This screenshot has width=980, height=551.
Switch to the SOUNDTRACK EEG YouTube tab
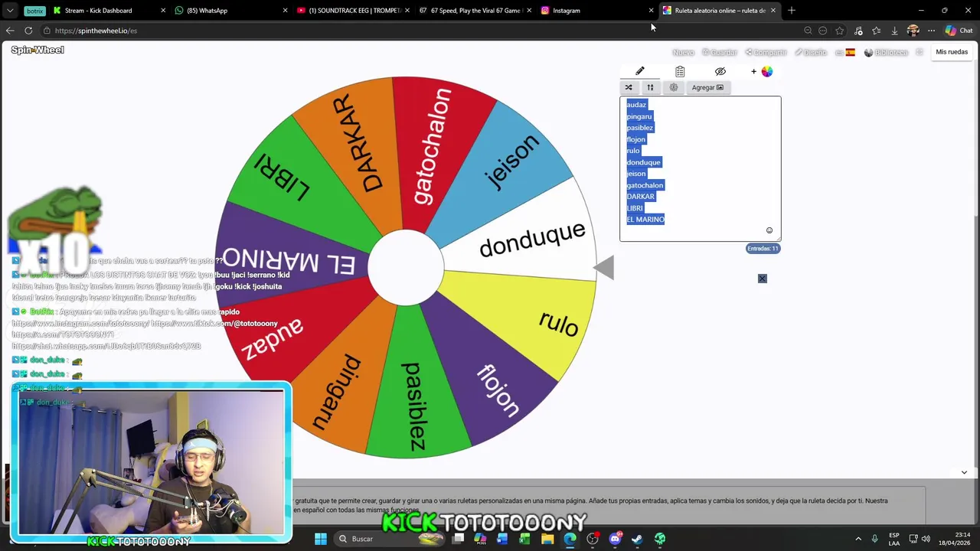click(352, 11)
